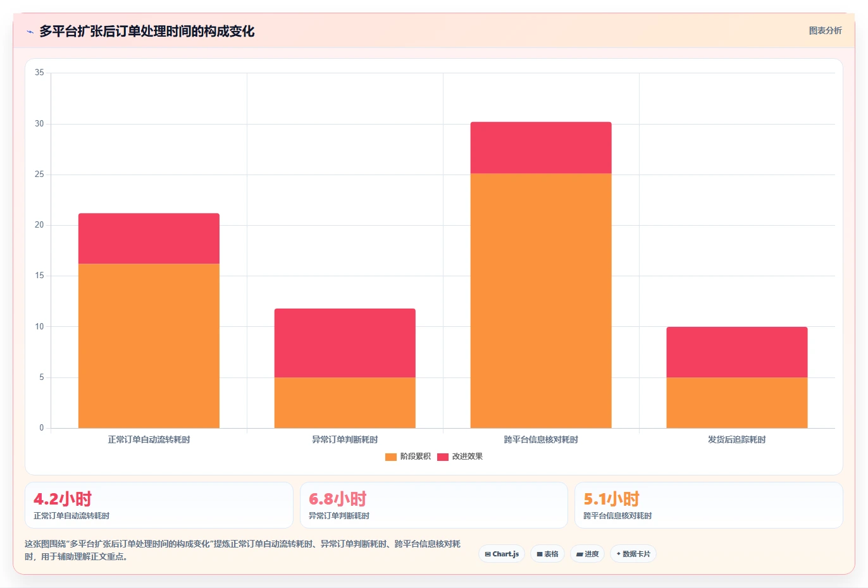Screen dimensions: 868x588
Task: Click the 6.8小时 stat card
Action: pyautogui.click(x=433, y=505)
